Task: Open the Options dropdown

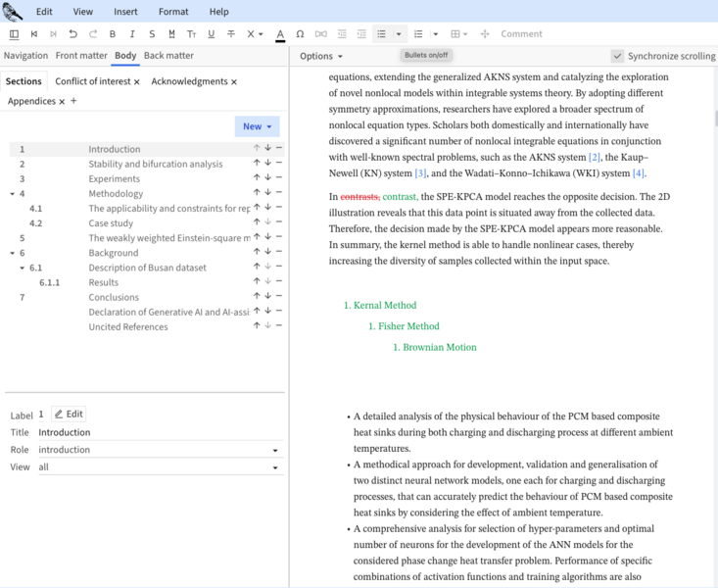Action: coord(321,56)
